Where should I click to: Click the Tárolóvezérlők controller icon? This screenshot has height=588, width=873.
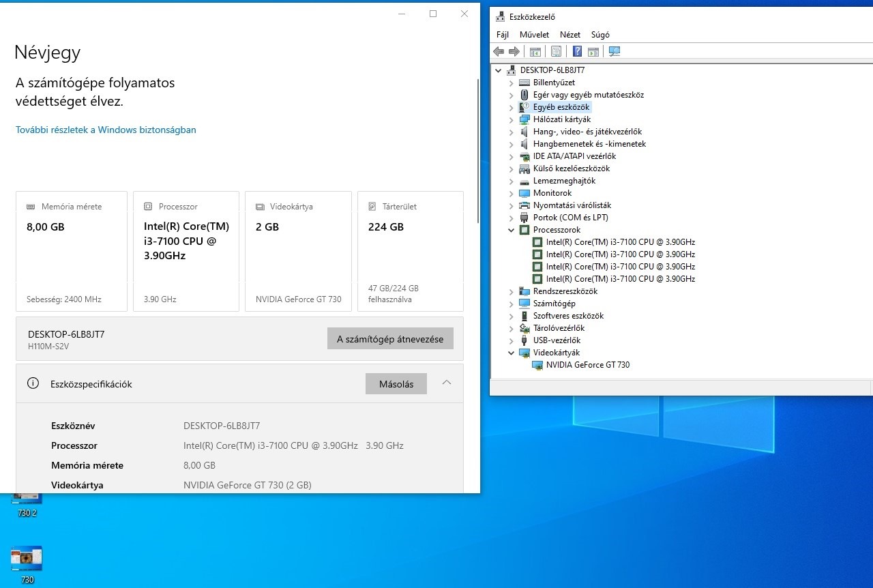pyautogui.click(x=524, y=328)
